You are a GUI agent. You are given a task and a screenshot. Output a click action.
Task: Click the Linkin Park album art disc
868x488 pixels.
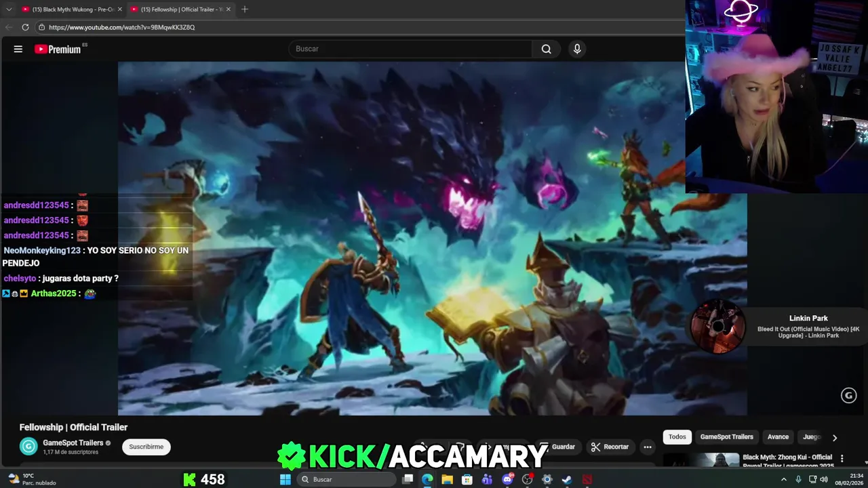718,327
